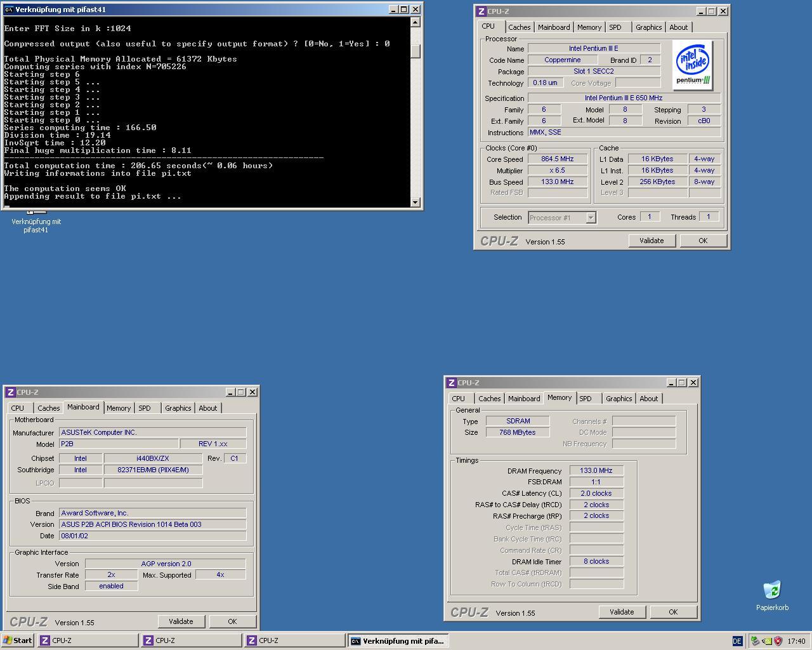Click Validate in the Memory window
The height and width of the screenshot is (650, 812).
point(622,612)
